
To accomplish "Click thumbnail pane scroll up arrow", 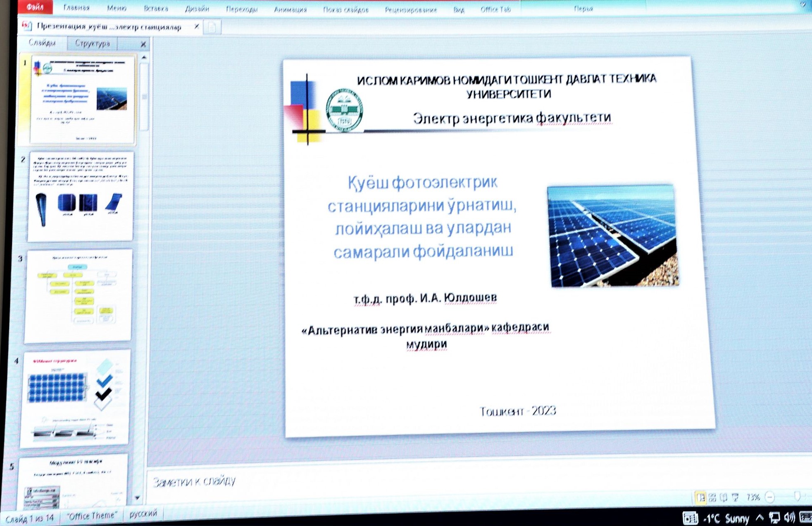I will point(144,57).
